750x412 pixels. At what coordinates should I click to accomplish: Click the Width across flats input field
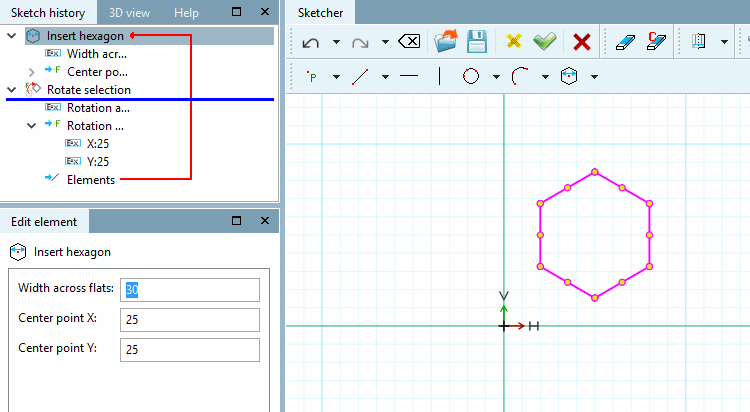click(190, 290)
